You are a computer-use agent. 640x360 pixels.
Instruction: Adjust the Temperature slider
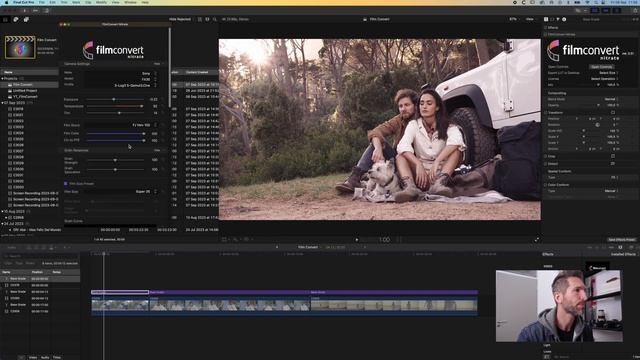115,106
